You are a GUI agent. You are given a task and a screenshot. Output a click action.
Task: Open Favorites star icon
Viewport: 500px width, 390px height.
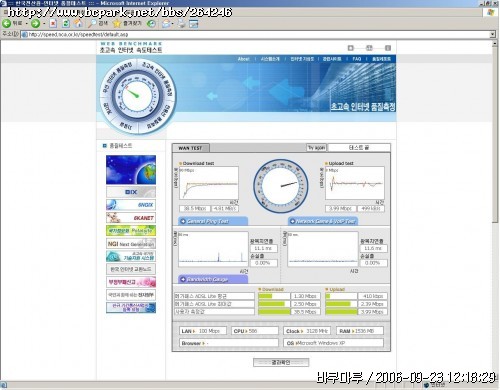point(117,23)
